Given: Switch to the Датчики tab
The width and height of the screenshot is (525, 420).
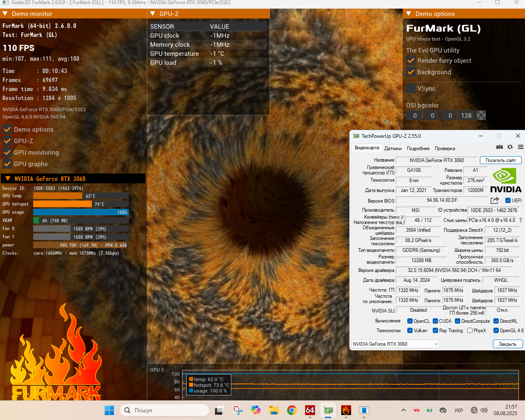Looking at the screenshot, I should coord(393,148).
